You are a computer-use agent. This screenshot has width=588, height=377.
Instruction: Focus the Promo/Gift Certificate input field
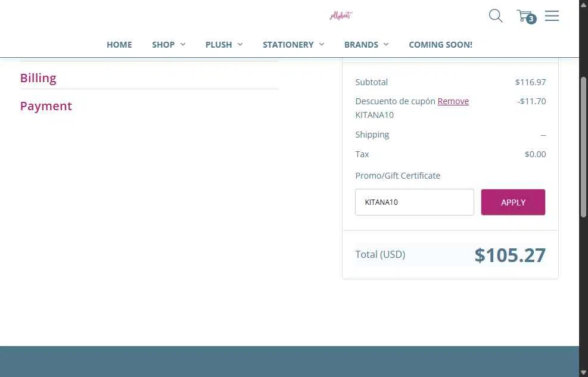tap(415, 202)
